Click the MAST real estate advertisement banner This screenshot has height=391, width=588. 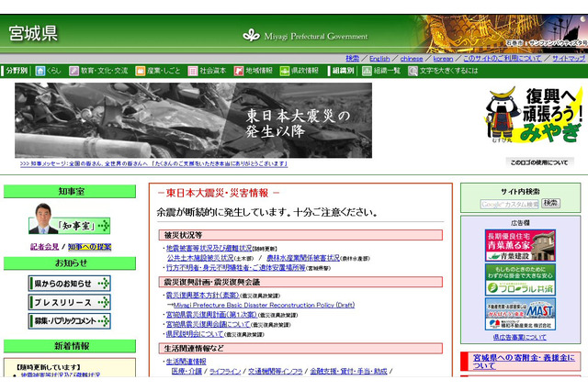click(x=520, y=314)
